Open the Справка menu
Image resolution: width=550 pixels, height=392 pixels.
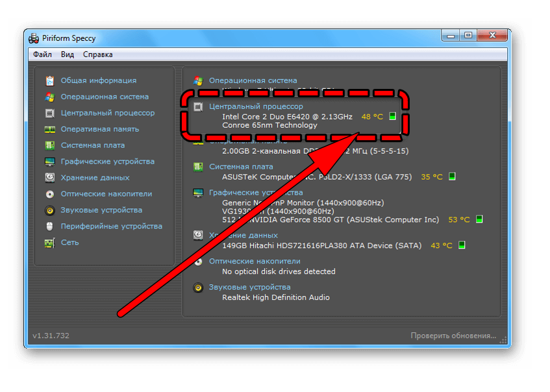tap(97, 55)
